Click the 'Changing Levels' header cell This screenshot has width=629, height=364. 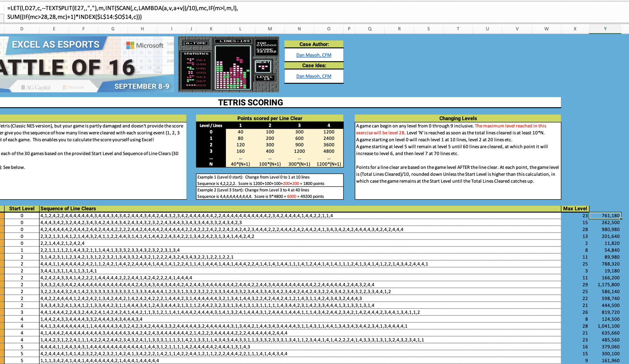click(458, 118)
